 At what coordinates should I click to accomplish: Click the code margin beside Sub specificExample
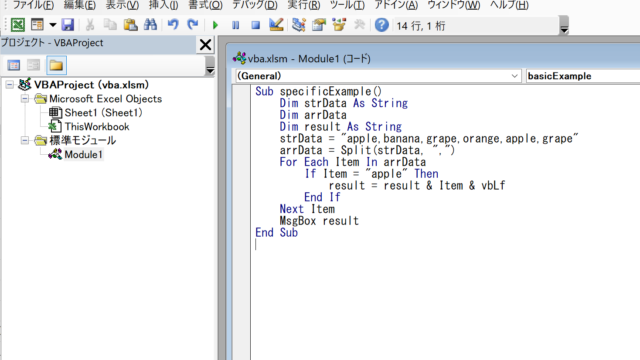(x=242, y=91)
